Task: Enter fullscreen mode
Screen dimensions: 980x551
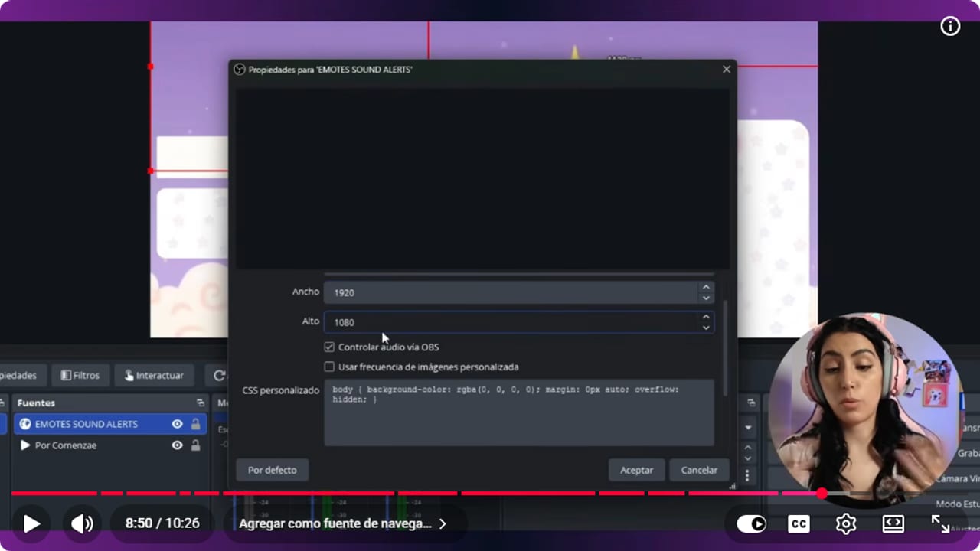Action: point(940,523)
